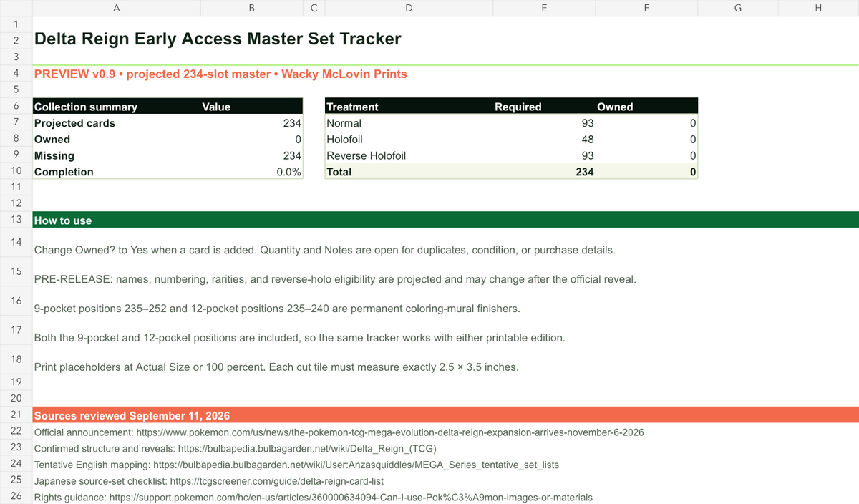
Task: Open the Rights guidance support.pokemon.com link
Action: coord(313,497)
